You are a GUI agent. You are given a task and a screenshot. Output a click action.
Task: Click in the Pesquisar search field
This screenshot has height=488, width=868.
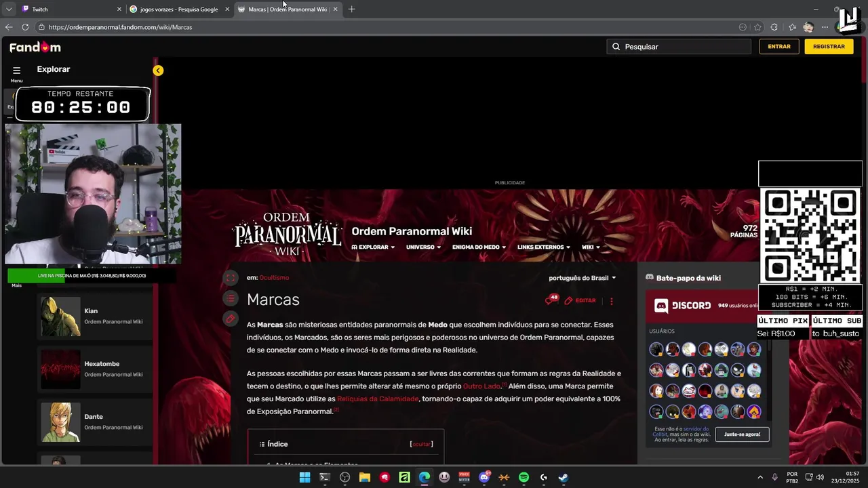click(x=679, y=47)
